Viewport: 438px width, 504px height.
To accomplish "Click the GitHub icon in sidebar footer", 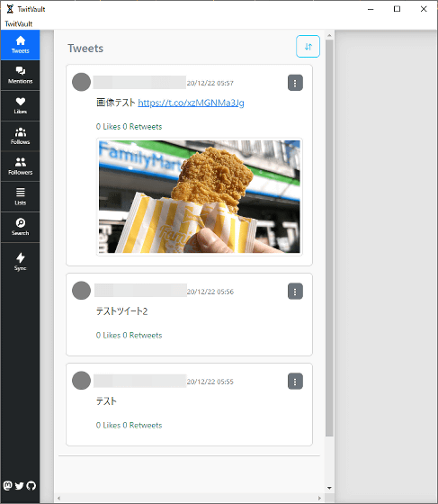I will [31, 486].
